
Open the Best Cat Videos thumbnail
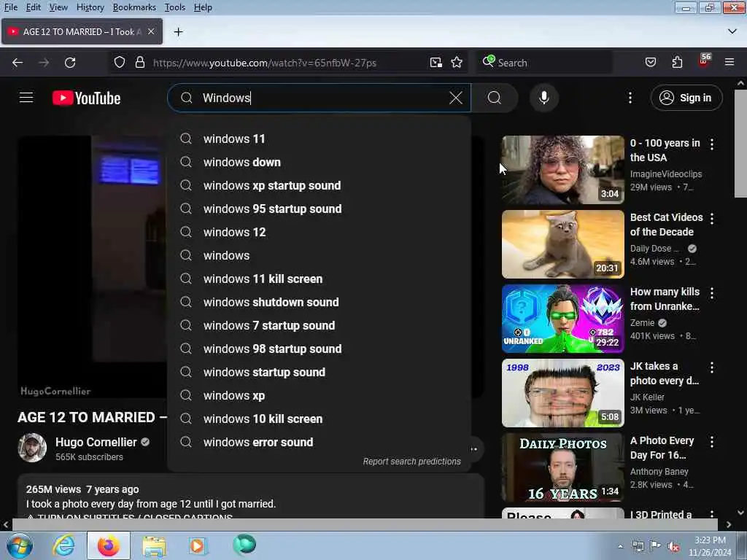coord(562,244)
